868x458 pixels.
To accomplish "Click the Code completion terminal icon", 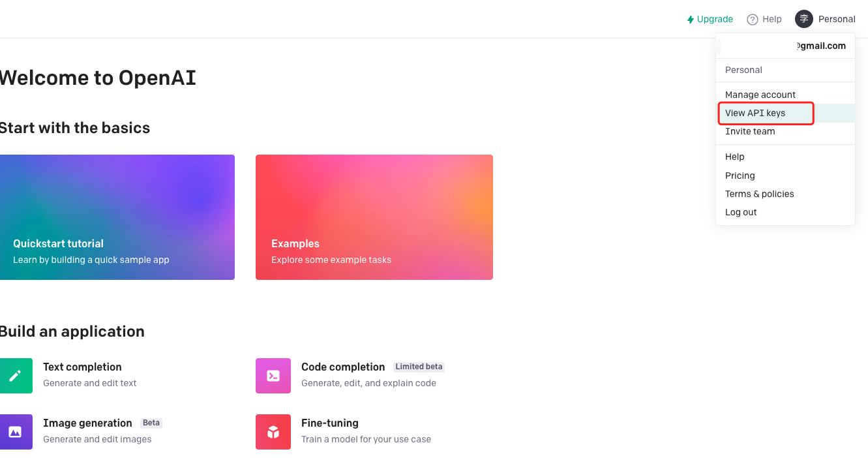I will (x=273, y=376).
